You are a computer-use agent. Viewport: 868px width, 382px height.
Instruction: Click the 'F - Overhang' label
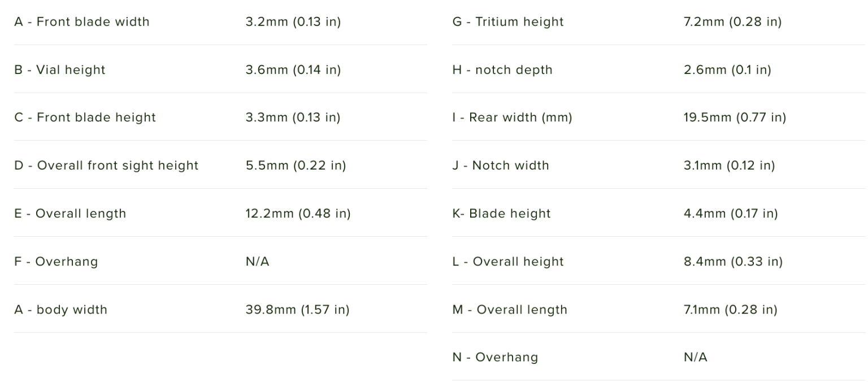[56, 262]
